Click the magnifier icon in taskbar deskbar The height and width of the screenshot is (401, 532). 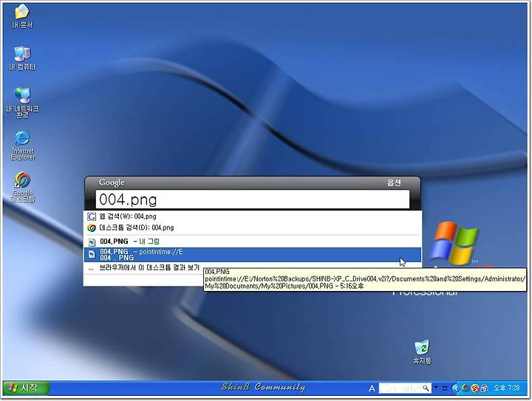pos(426,388)
